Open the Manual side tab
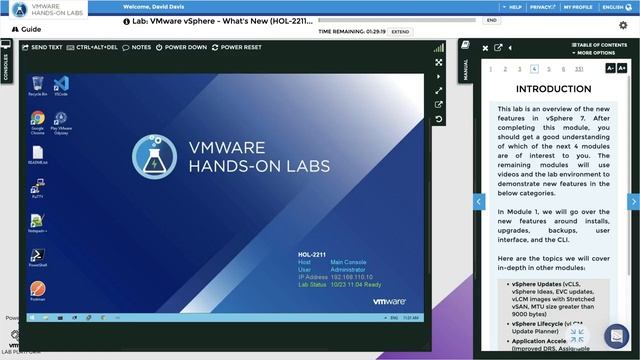 (x=466, y=61)
